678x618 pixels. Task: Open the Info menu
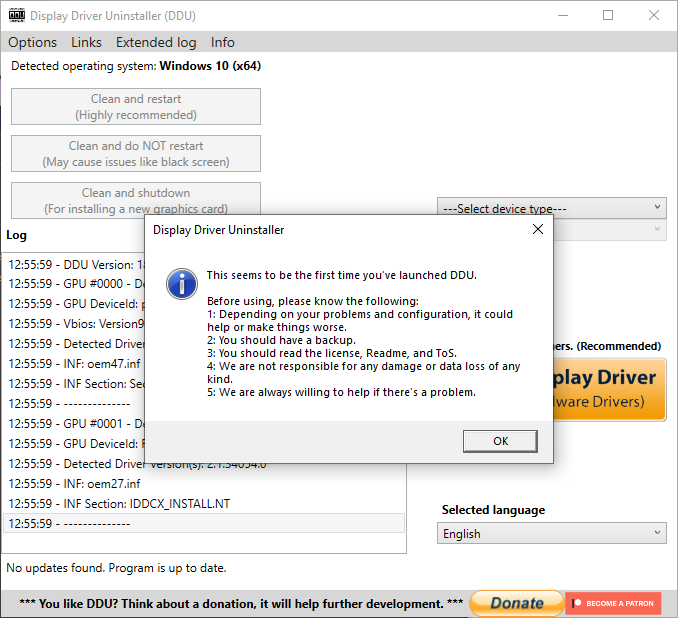point(222,42)
